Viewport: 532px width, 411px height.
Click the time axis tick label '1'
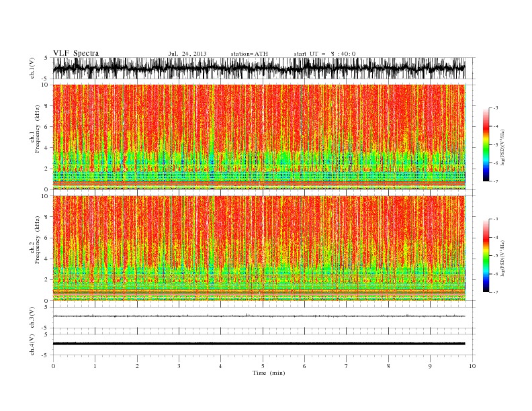pyautogui.click(x=95, y=366)
